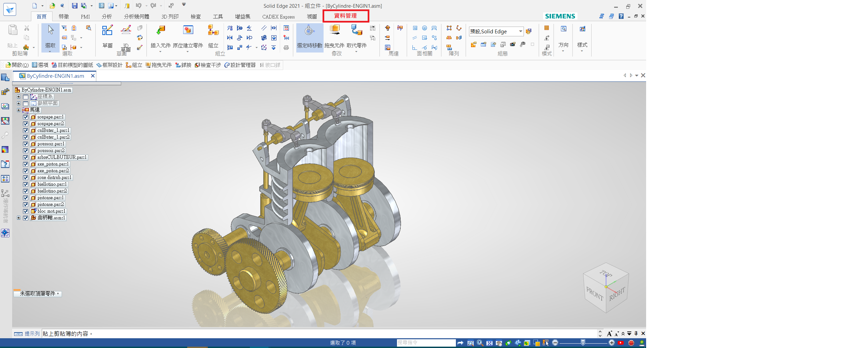Open the 樣式 dropdown arrow
The width and height of the screenshot is (868, 348).
click(582, 51)
